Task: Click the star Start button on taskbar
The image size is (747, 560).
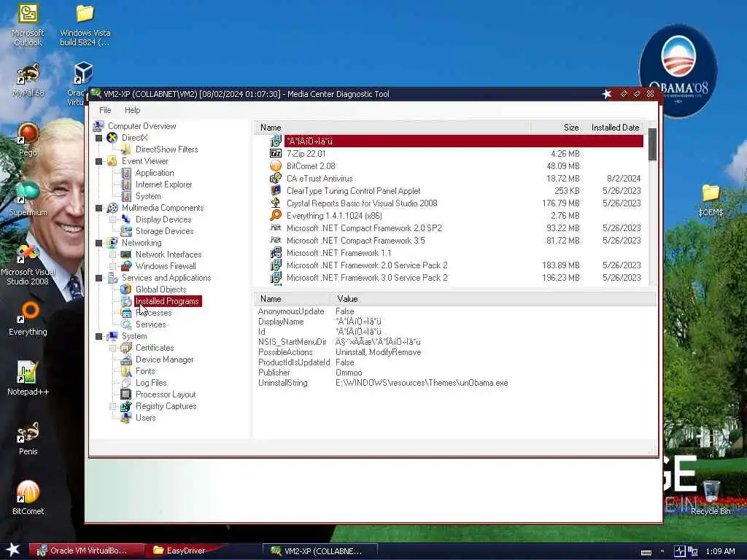Action: [x=13, y=550]
